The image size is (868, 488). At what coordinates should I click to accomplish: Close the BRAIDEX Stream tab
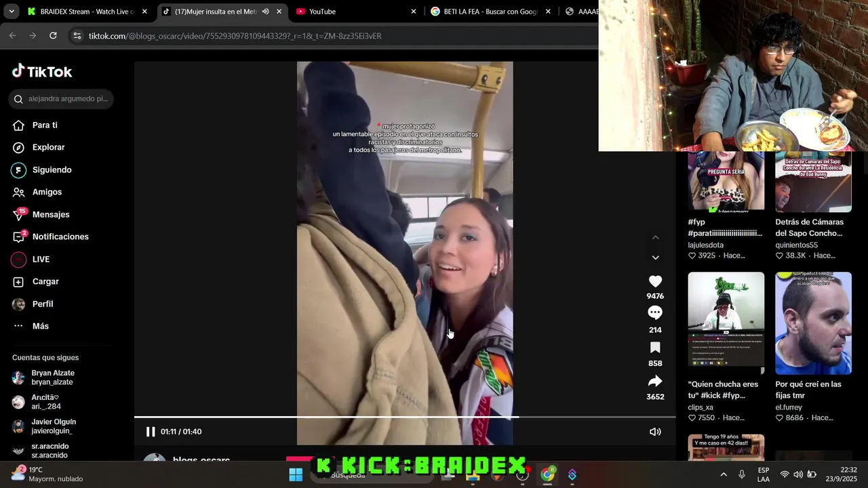point(144,12)
